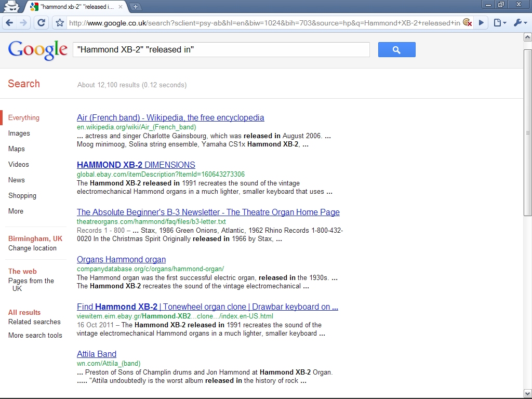Click the blocked cookie icon in address bar
The width and height of the screenshot is (532, 399).
click(467, 22)
